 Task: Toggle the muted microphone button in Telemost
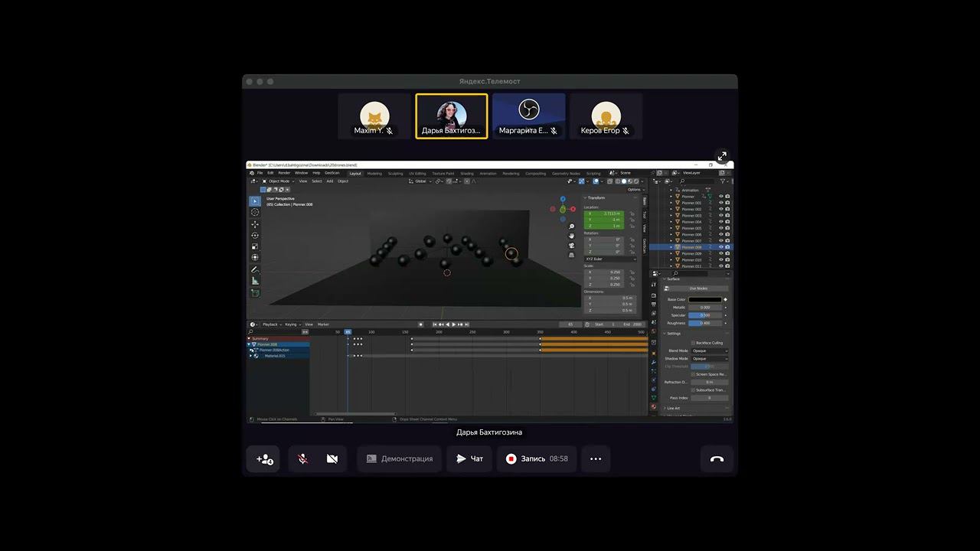pyautogui.click(x=303, y=459)
